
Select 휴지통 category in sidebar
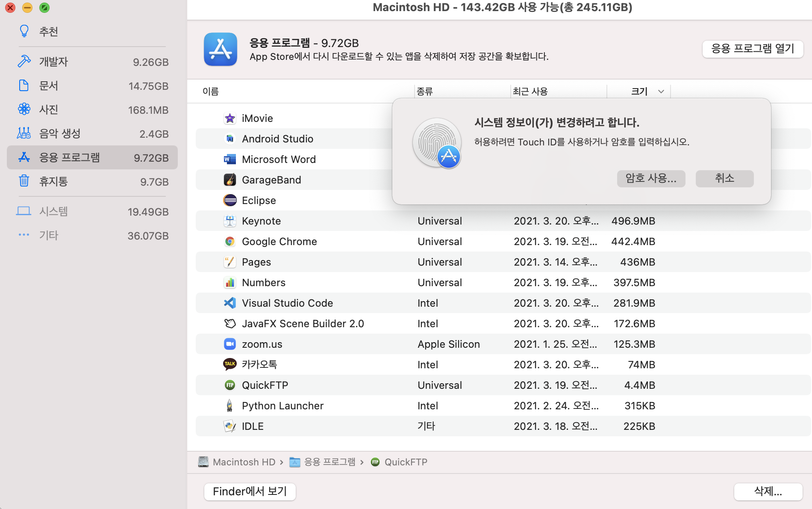click(92, 182)
